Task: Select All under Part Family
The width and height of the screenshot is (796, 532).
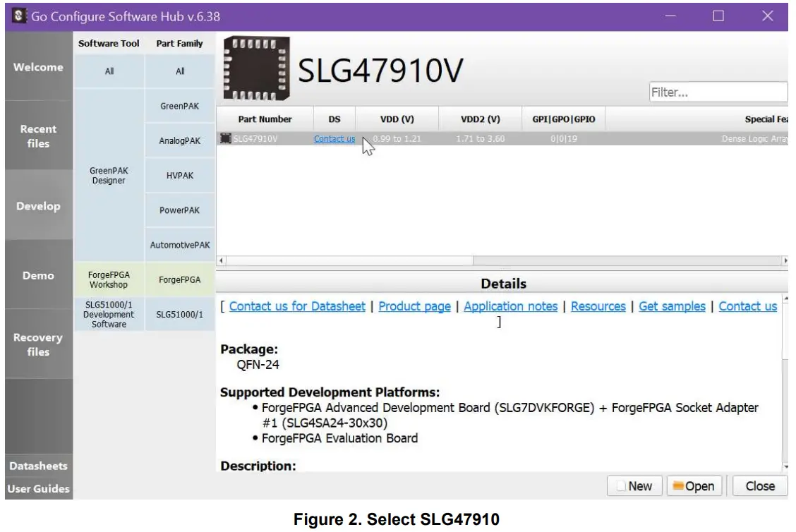Action: (x=180, y=71)
